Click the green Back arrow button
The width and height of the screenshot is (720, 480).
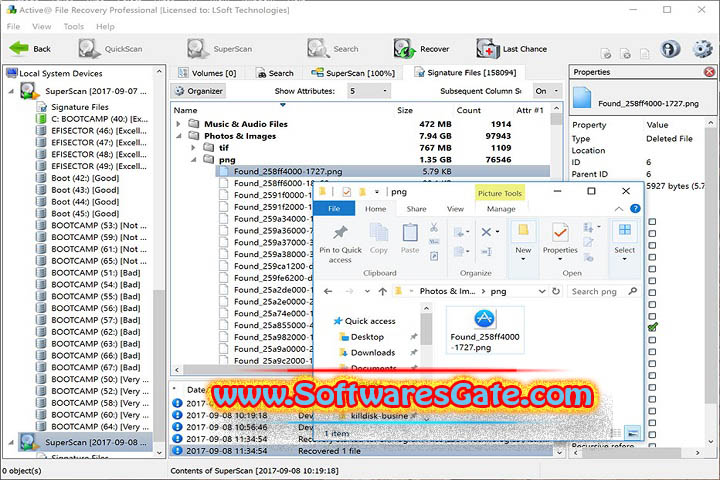pyautogui.click(x=30, y=48)
